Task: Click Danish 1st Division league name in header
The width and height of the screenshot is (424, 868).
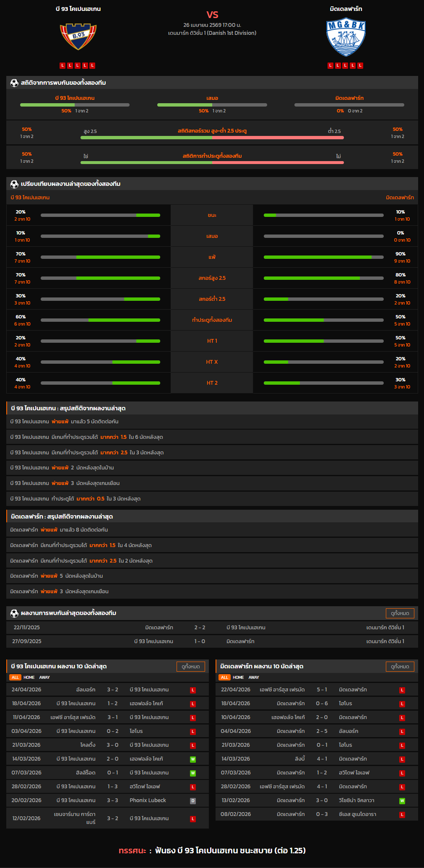Action: tap(212, 33)
